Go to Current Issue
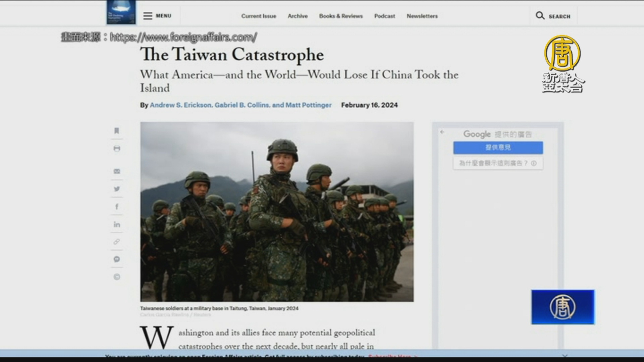This screenshot has width=644, height=362. tap(259, 16)
